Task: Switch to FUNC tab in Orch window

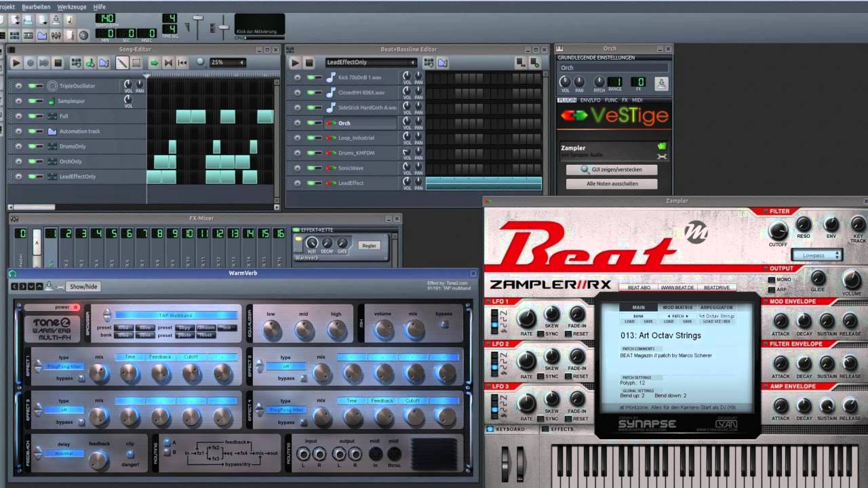Action: pos(611,100)
